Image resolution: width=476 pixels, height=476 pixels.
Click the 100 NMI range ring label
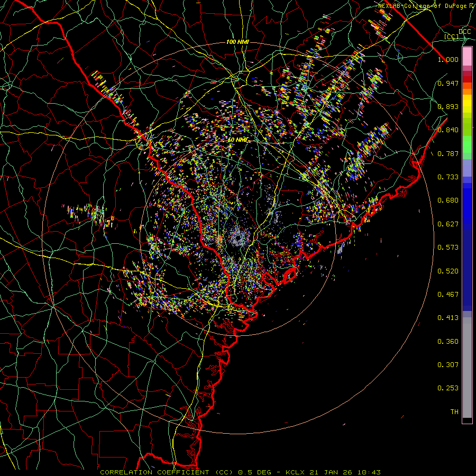[x=237, y=42]
